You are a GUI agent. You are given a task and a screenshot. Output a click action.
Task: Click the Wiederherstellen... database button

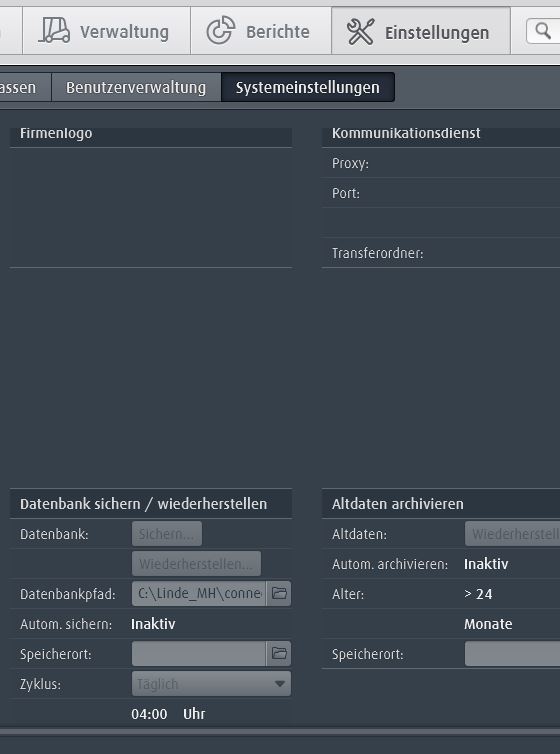197,564
